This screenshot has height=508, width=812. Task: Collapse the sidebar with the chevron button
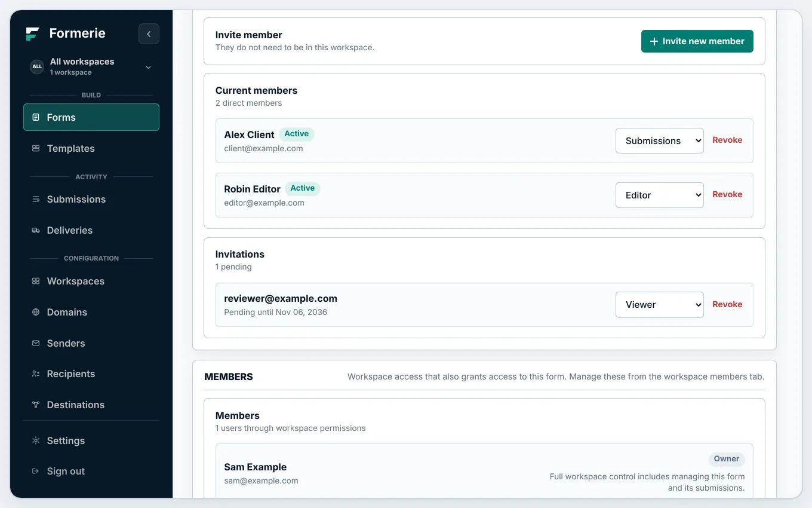(149, 34)
